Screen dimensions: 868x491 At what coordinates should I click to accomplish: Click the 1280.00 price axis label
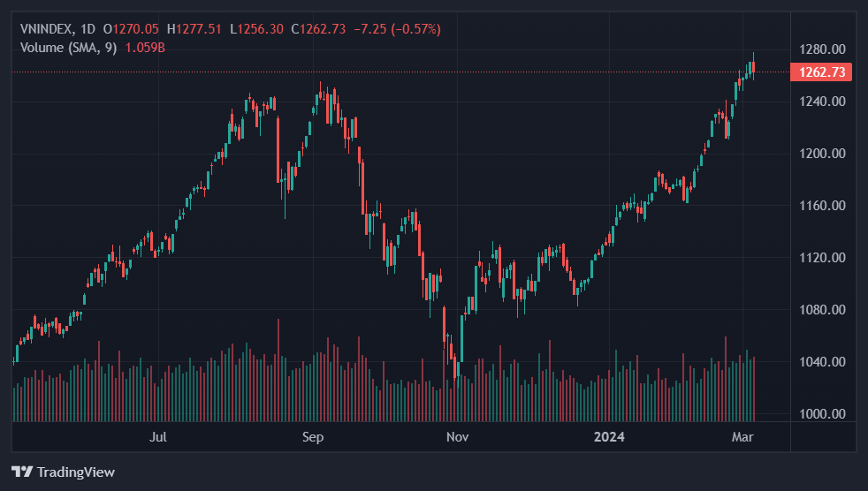coord(821,49)
